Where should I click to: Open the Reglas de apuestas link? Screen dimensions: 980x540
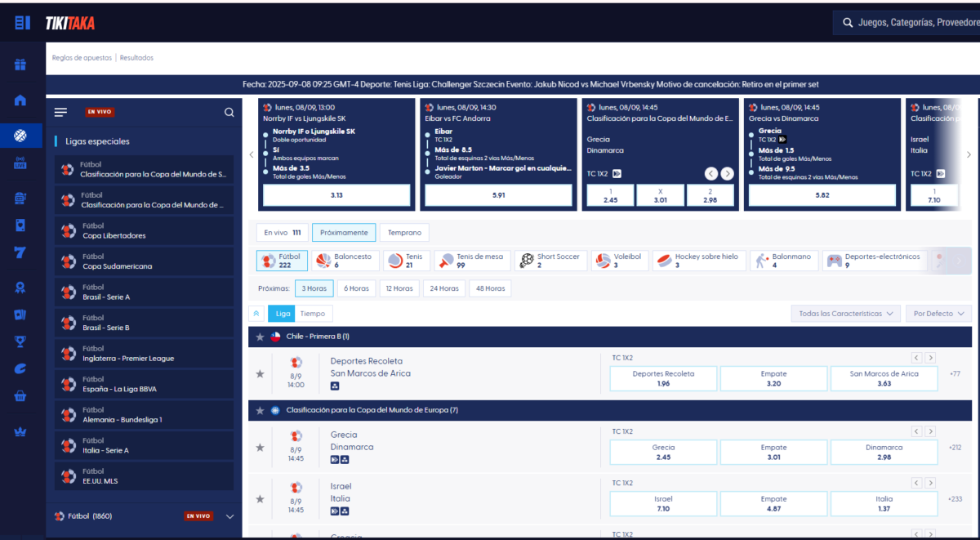[x=82, y=58]
